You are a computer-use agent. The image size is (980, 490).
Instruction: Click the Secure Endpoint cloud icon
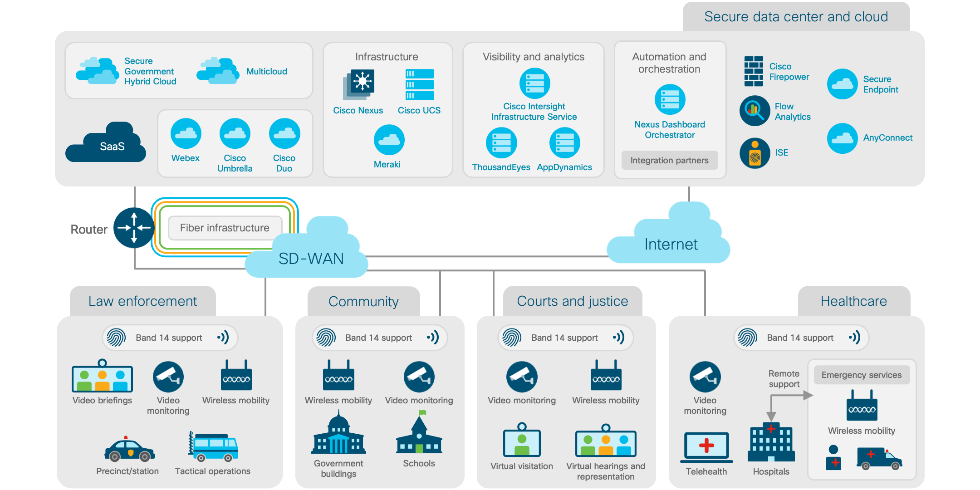pos(843,84)
